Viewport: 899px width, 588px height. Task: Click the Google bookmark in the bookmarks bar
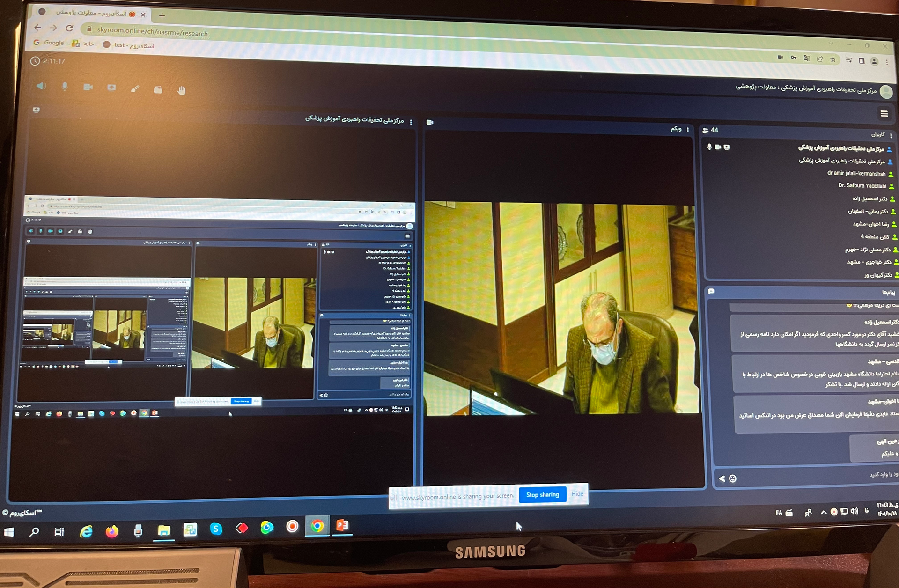tap(49, 43)
